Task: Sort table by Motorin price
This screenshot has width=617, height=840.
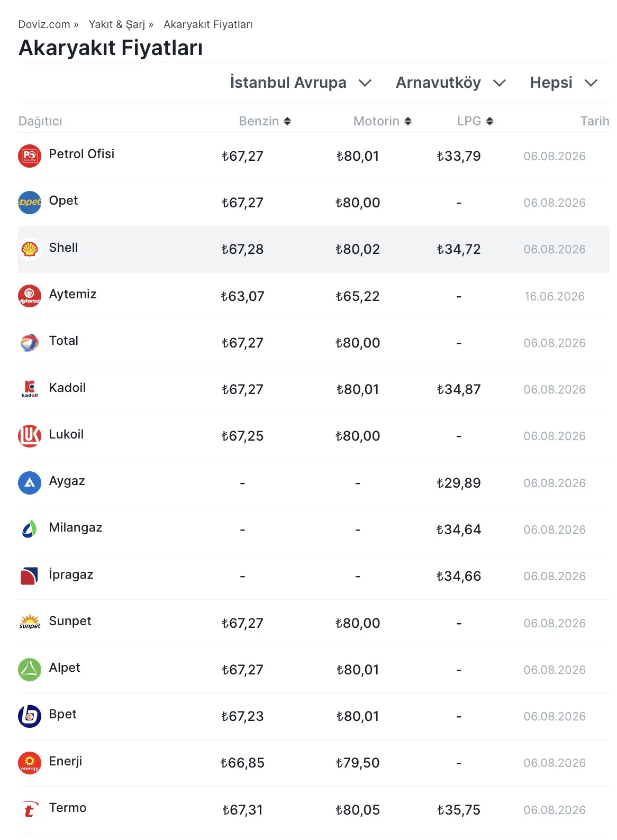Action: [382, 121]
